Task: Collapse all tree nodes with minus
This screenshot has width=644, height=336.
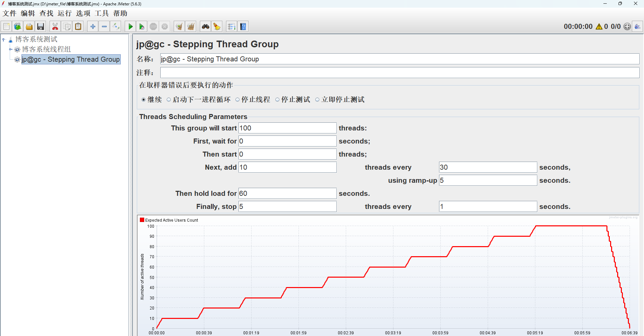Action: (104, 26)
